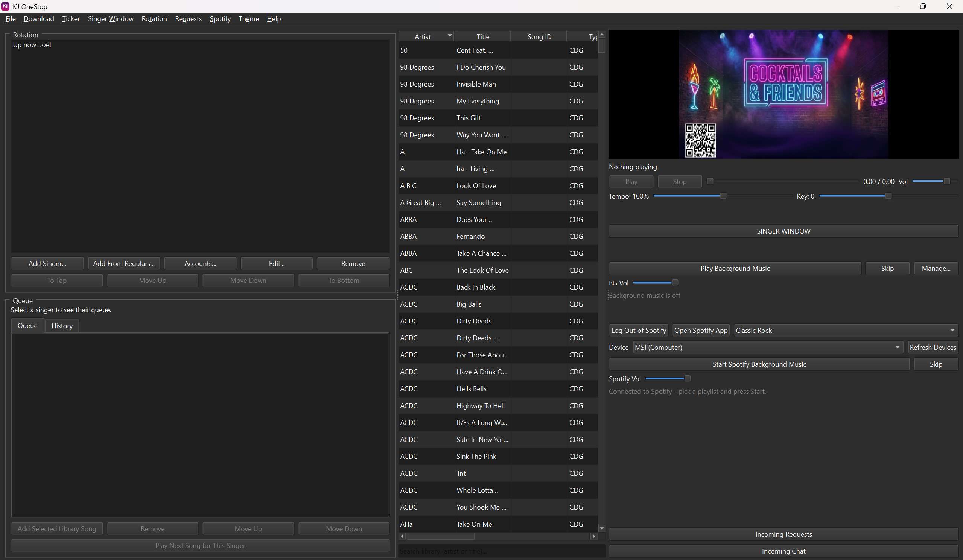Image resolution: width=963 pixels, height=560 pixels.
Task: Click Open Spotify App button
Action: (701, 331)
